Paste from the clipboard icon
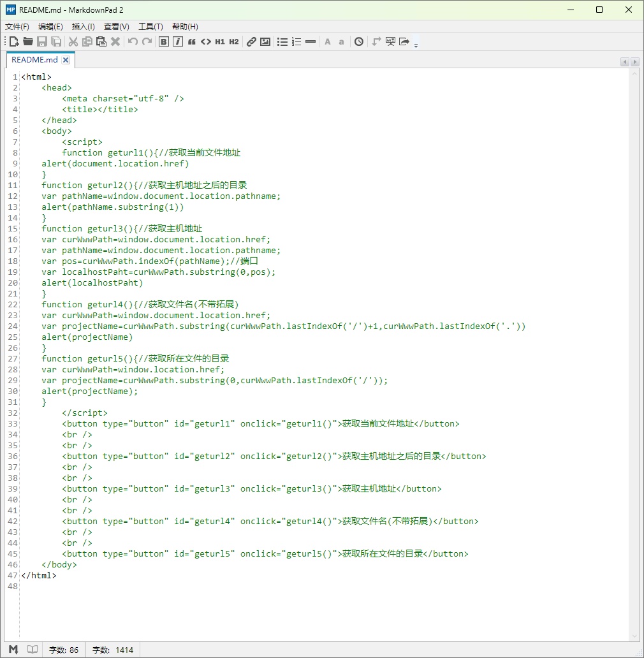This screenshot has height=658, width=644. [101, 41]
